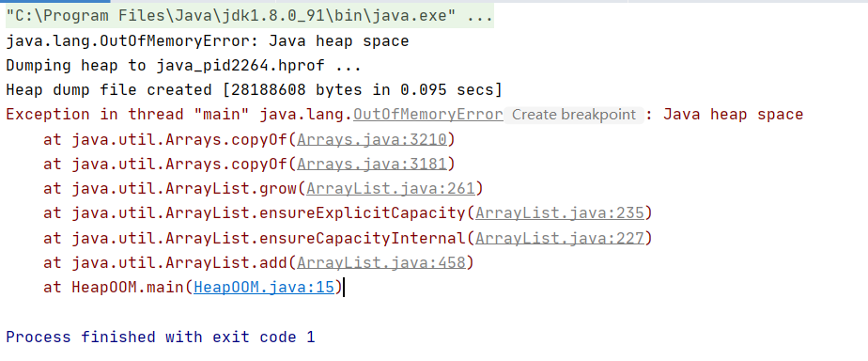Open the ArrayList.java:227 link
The height and width of the screenshot is (361, 868).
coord(560,238)
